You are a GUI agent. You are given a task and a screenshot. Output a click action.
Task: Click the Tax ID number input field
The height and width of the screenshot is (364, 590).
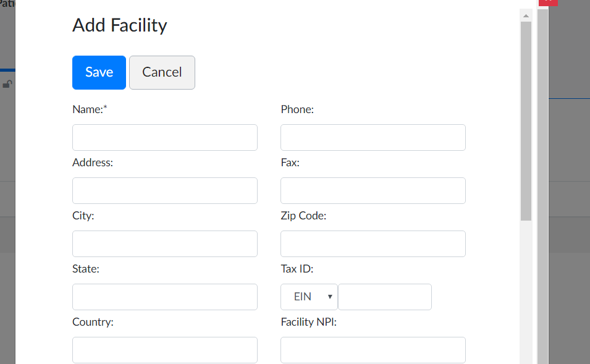384,297
